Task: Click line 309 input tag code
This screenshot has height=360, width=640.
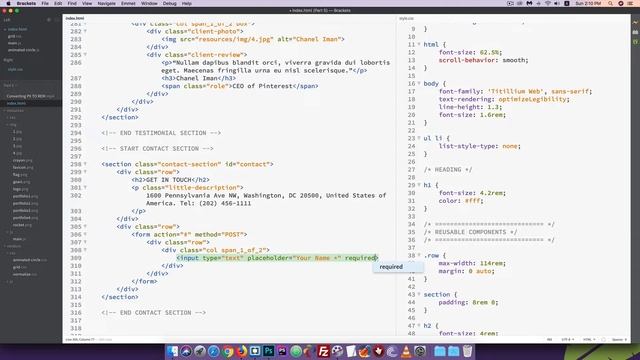Action: (278, 258)
